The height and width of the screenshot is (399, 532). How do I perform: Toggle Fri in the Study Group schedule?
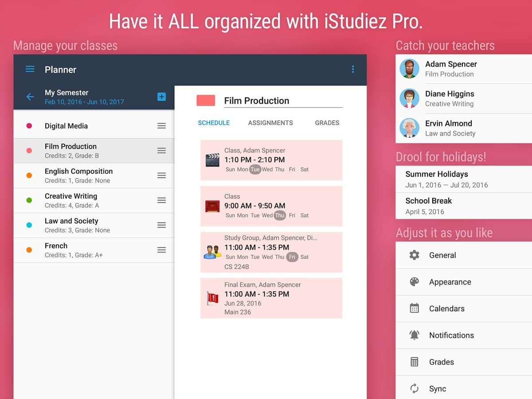pyautogui.click(x=292, y=257)
